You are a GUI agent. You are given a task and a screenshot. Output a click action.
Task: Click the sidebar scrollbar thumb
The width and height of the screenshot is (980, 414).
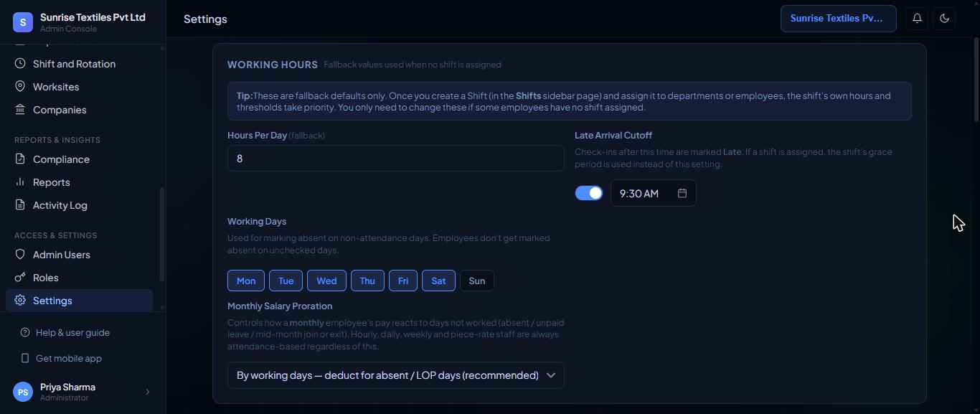162,235
